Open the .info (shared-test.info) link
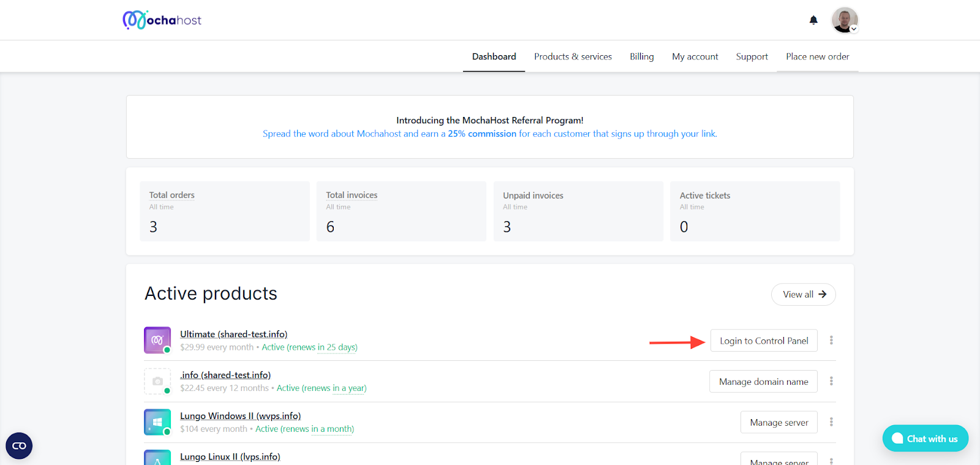 point(225,375)
